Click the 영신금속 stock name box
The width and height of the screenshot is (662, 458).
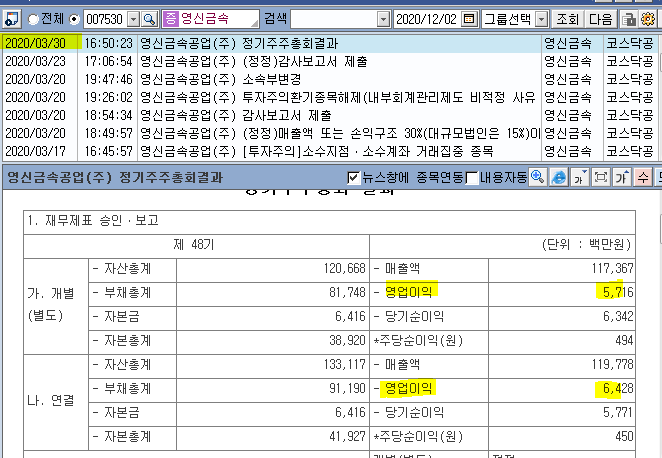210,19
